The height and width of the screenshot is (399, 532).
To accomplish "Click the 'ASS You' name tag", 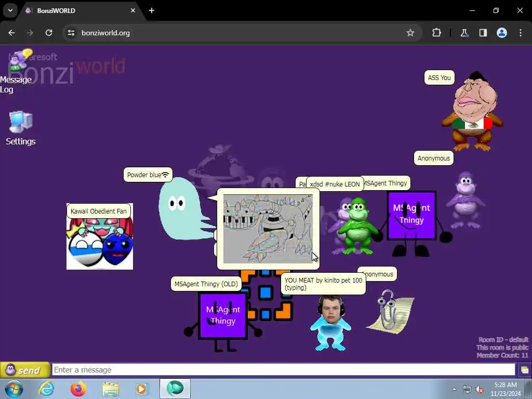I will click(439, 78).
